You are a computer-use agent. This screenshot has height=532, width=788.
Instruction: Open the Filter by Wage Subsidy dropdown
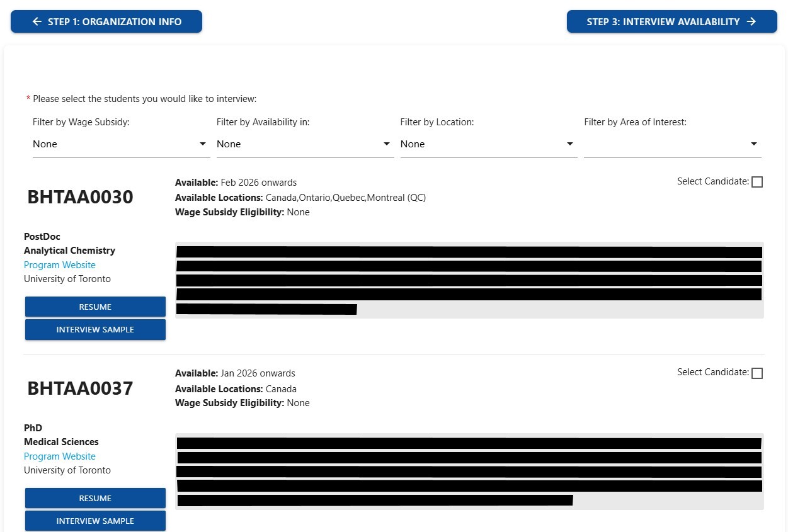(x=120, y=144)
